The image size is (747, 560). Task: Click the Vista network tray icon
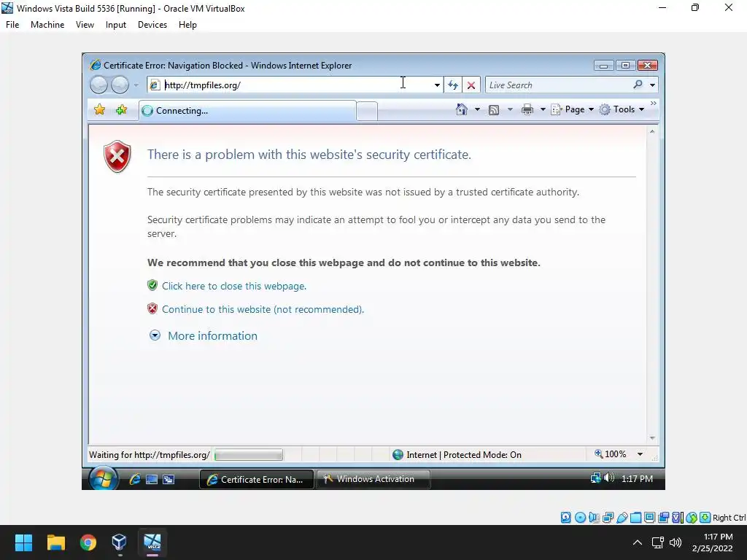tap(595, 478)
